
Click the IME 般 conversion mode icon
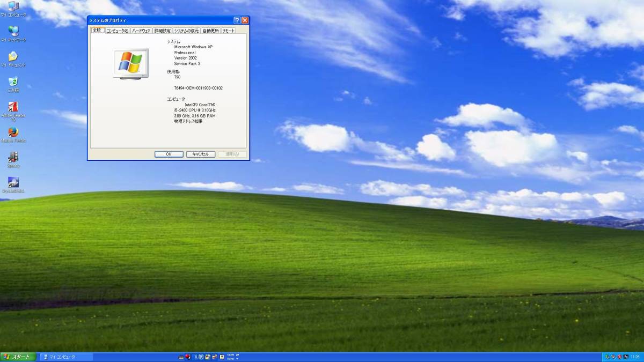[x=201, y=357]
